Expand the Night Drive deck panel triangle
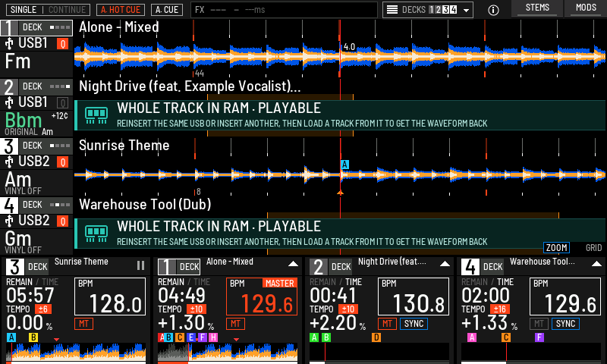 tap(445, 264)
